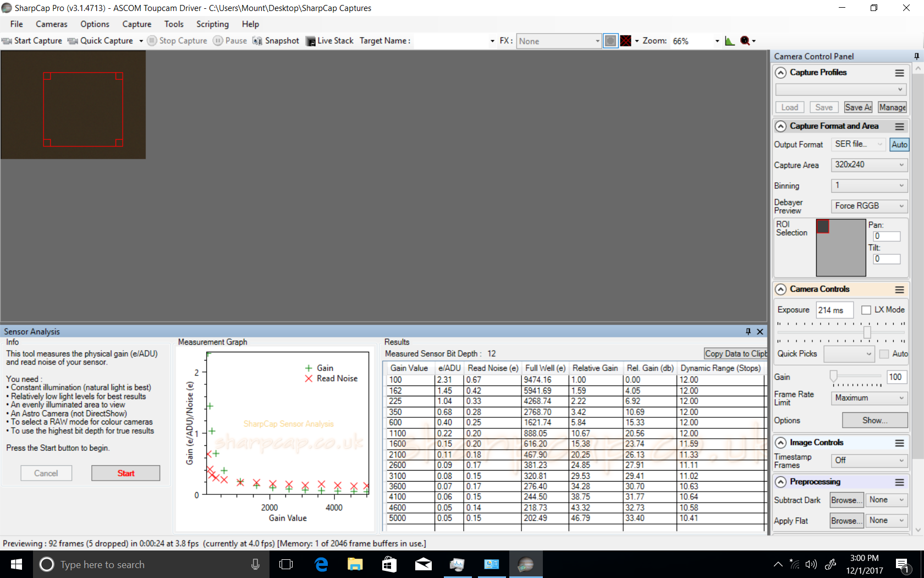Open the Quick Capture dropdown arrow
The image size is (924, 578).
(141, 41)
